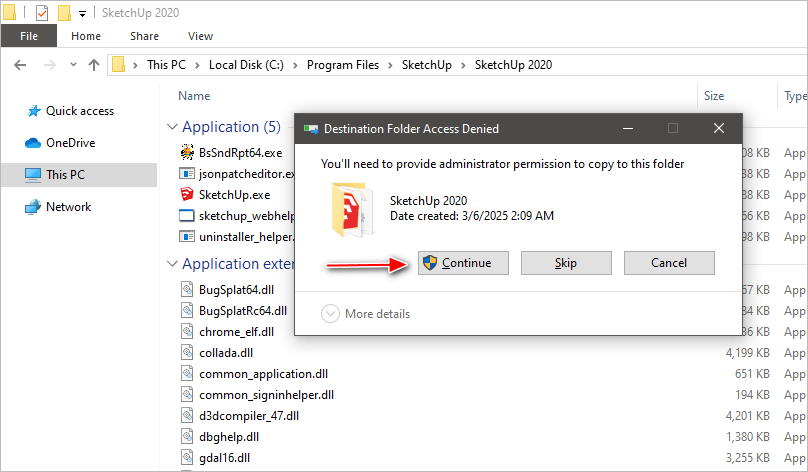Click the New folder icon in title bar

coord(64,13)
